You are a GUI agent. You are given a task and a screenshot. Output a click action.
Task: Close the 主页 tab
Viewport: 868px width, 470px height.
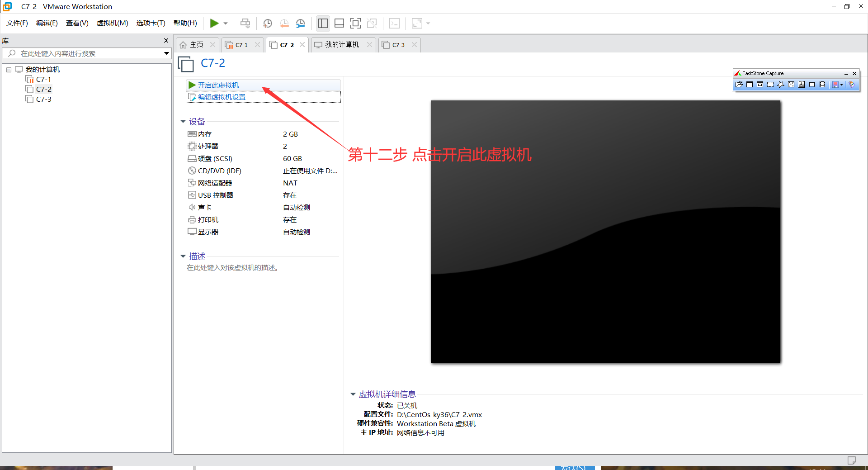pos(212,45)
